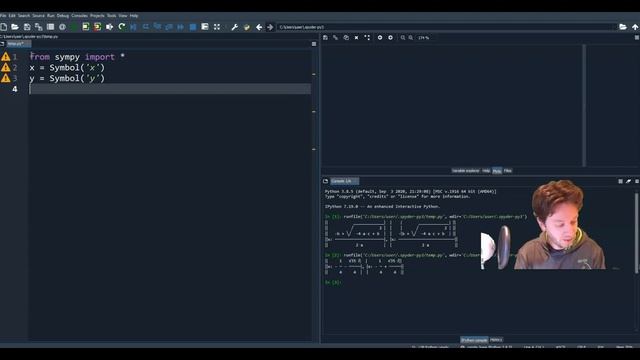The width and height of the screenshot is (640, 360).
Task: Zoom out of the plot
Action: pos(403,38)
